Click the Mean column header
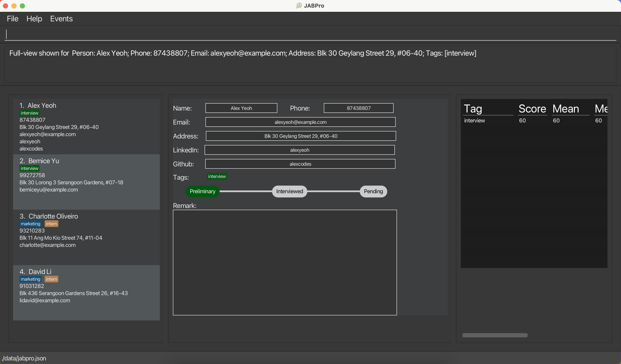The width and height of the screenshot is (621, 364). click(566, 109)
